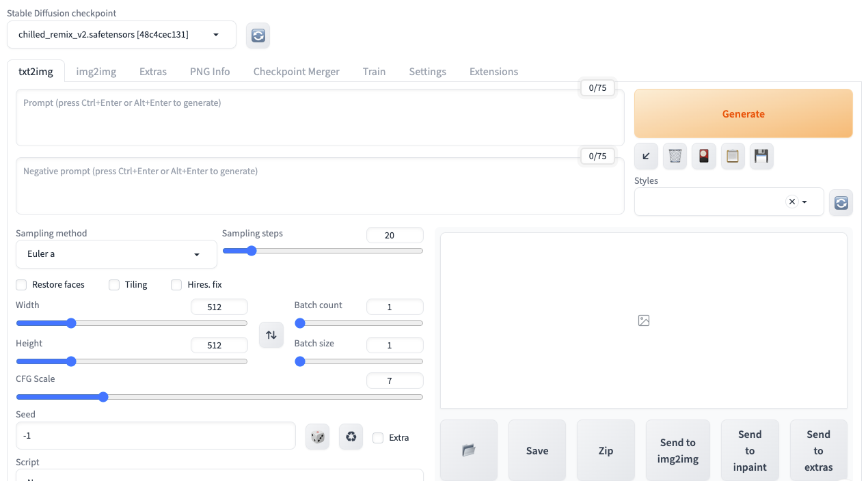Expand the Styles selector
The image size is (868, 481).
point(803,202)
